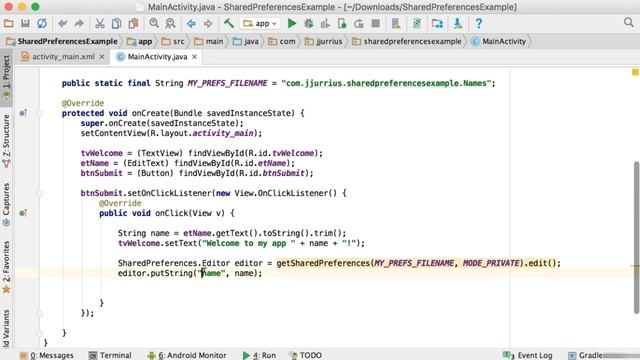Select the main breadcrumb folder

209,41
